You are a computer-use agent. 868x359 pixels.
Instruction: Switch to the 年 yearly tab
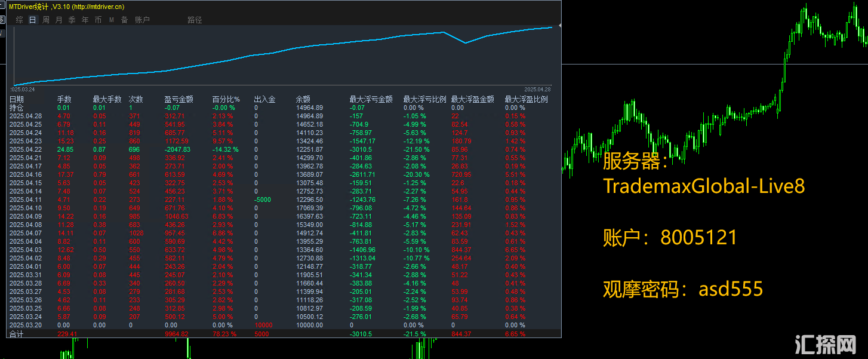(x=85, y=20)
